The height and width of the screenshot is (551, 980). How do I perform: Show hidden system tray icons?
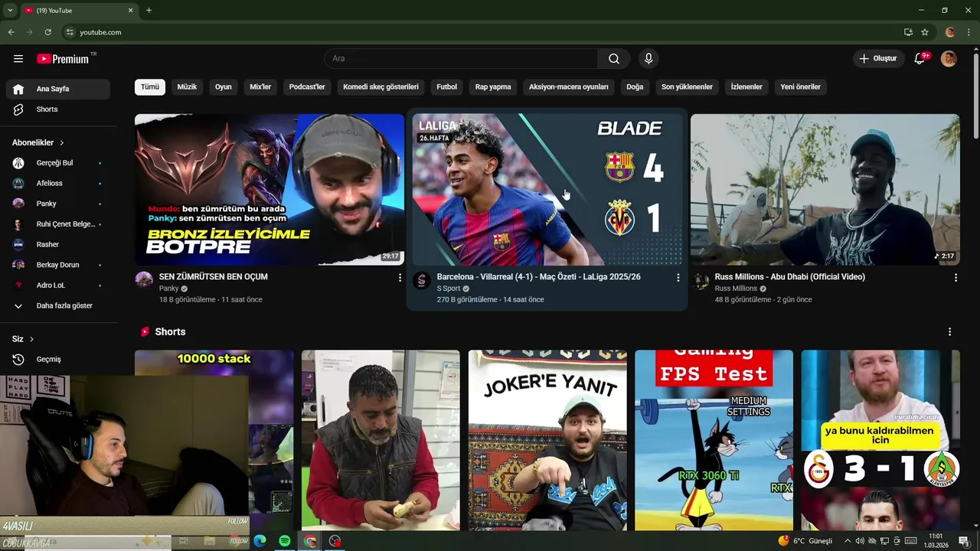click(x=848, y=541)
